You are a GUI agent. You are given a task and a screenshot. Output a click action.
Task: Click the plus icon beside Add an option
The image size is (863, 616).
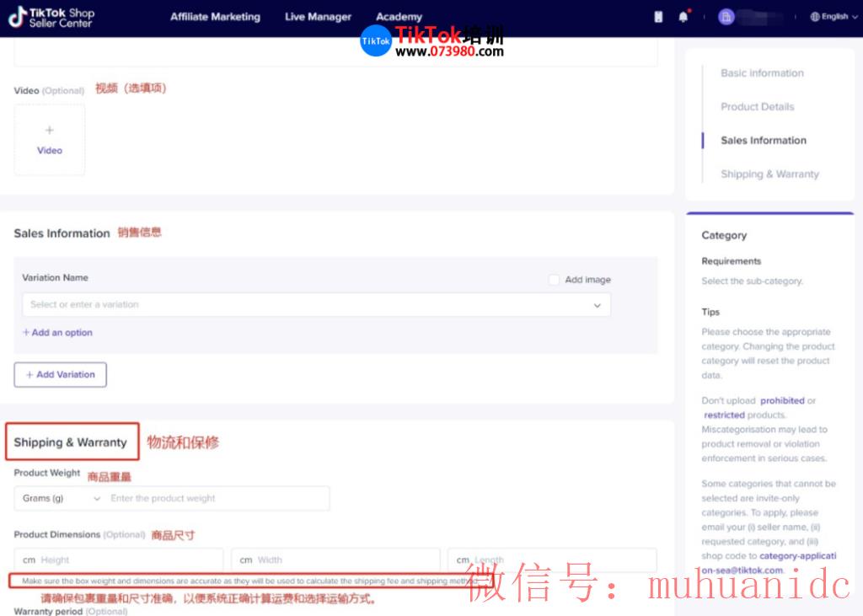[x=26, y=333]
